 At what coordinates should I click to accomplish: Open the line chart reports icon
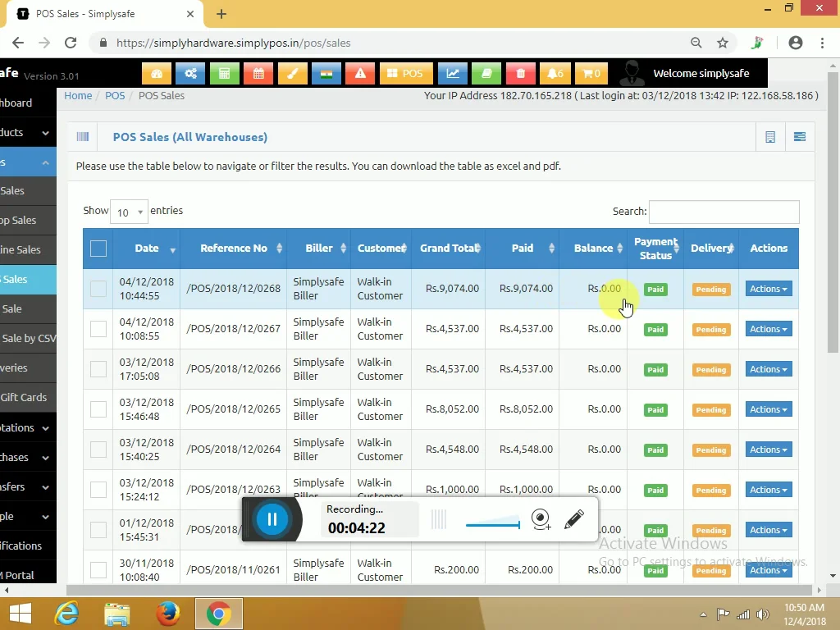click(x=453, y=73)
